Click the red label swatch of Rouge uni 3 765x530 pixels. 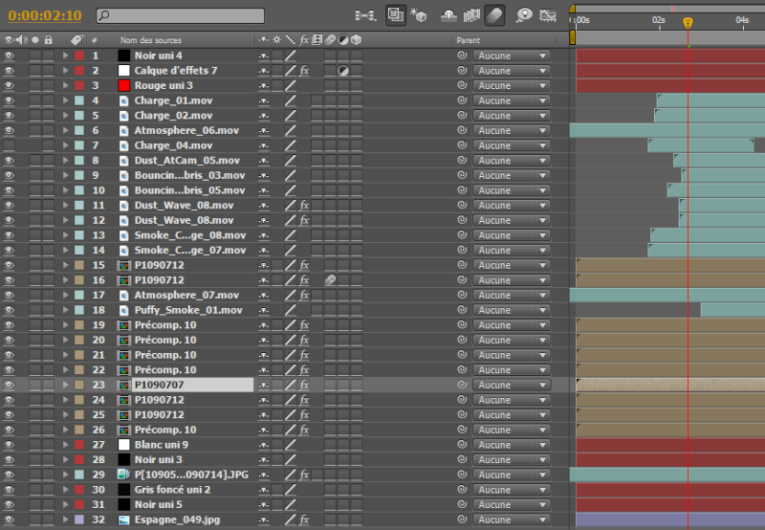tap(79, 85)
